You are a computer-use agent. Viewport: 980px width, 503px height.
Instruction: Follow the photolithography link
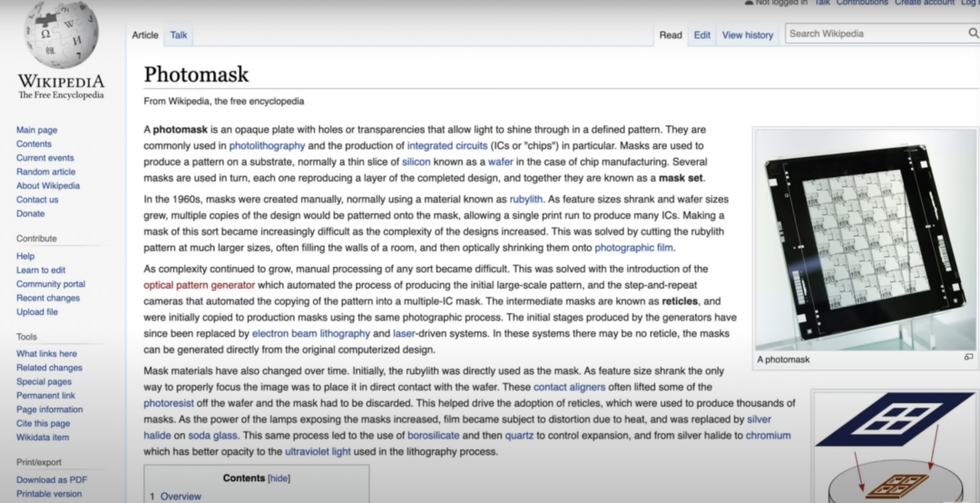tap(267, 146)
